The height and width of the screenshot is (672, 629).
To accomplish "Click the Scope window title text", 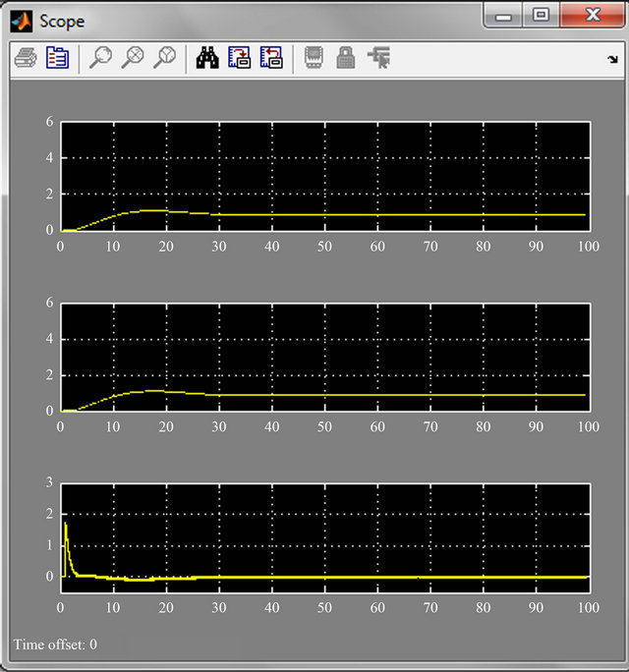I will 62,22.
